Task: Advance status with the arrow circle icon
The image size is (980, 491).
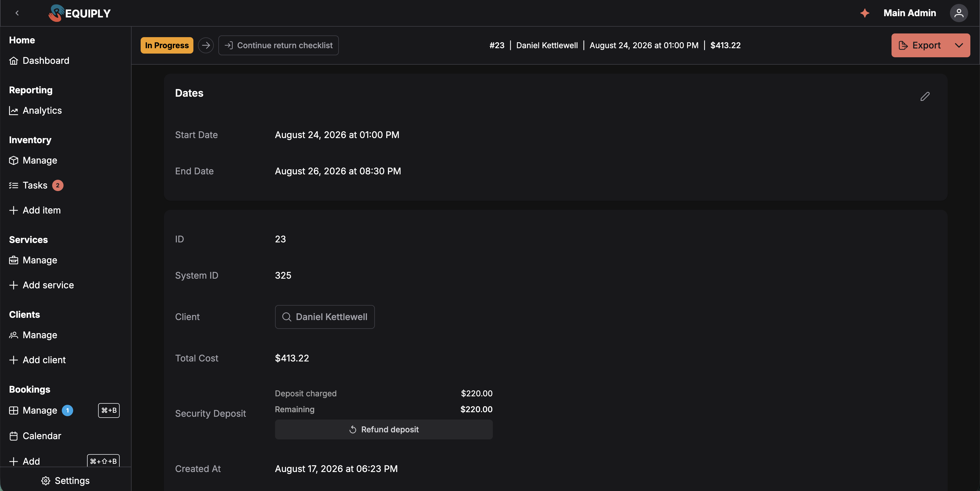Action: point(206,45)
